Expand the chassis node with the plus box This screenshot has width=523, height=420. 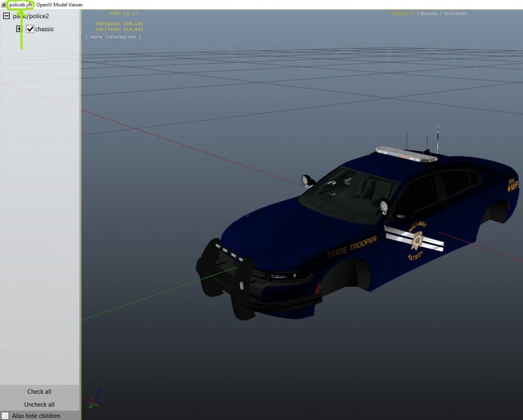(18, 29)
